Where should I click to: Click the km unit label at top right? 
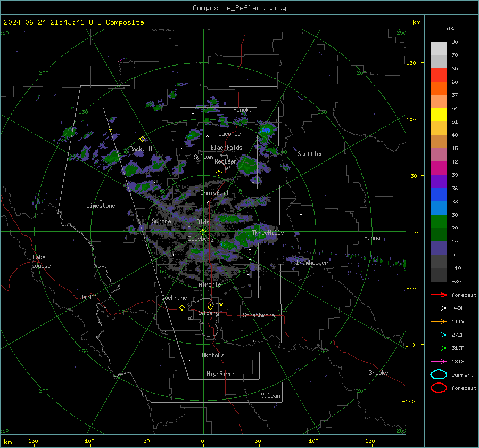click(416, 22)
